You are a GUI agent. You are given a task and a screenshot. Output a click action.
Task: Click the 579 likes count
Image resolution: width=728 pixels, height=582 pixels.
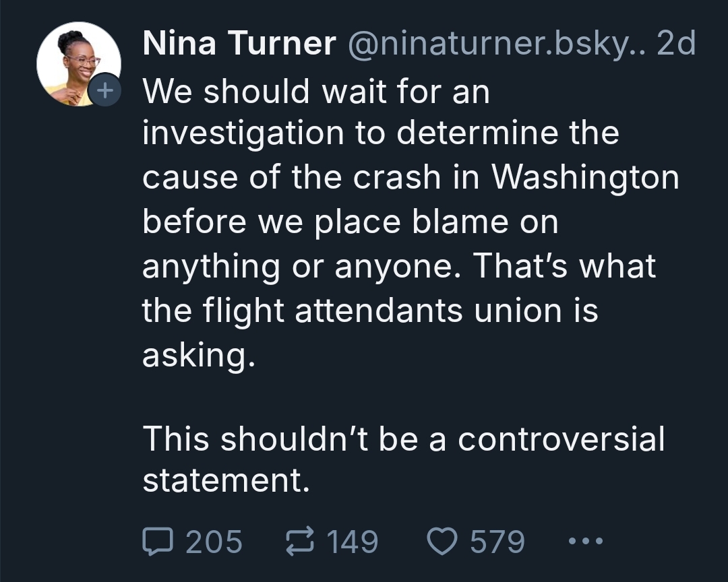497,541
